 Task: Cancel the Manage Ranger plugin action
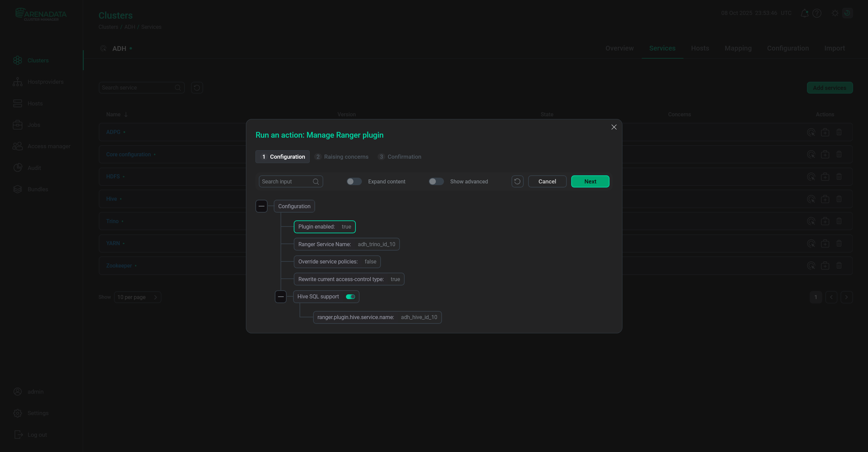click(x=547, y=181)
